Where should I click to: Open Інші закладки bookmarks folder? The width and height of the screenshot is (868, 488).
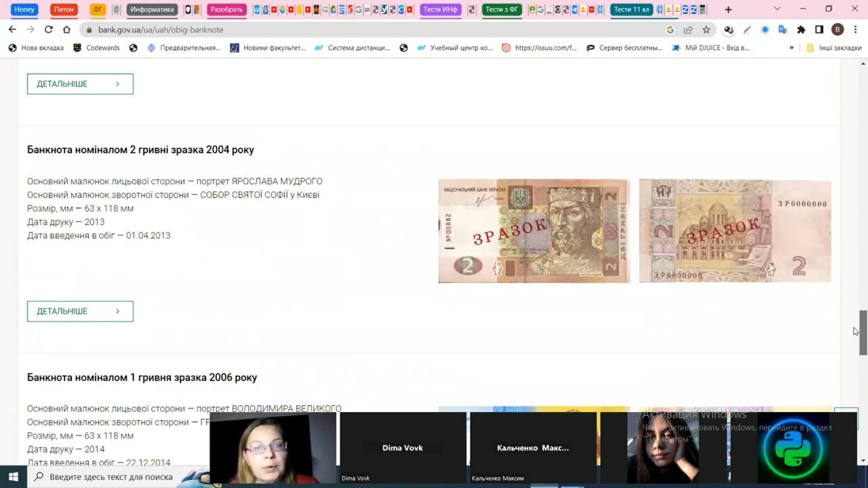[833, 48]
